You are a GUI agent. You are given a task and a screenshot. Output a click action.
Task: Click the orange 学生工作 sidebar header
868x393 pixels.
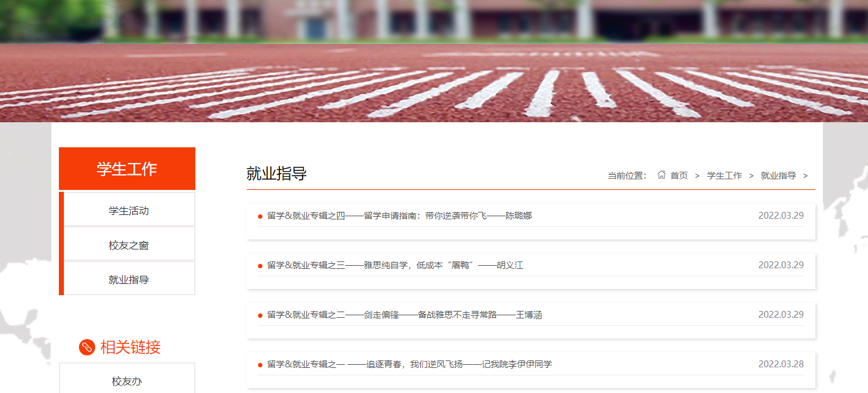click(x=127, y=169)
